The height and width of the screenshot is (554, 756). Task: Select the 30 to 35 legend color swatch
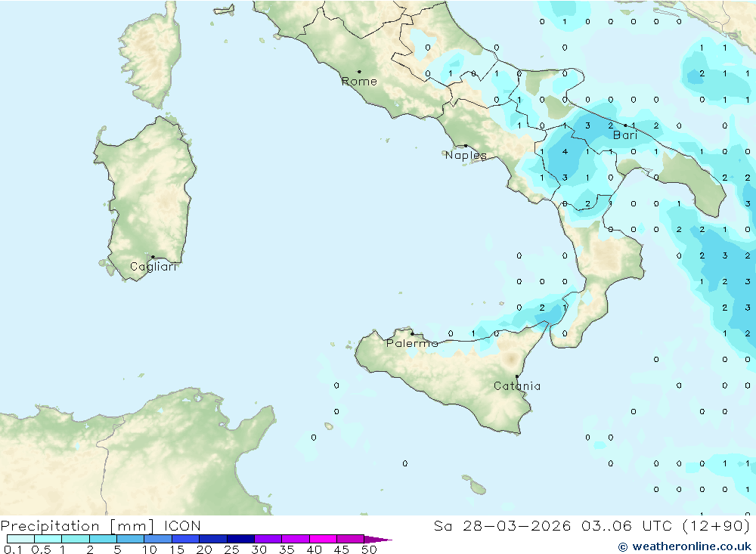pyautogui.click(x=268, y=539)
